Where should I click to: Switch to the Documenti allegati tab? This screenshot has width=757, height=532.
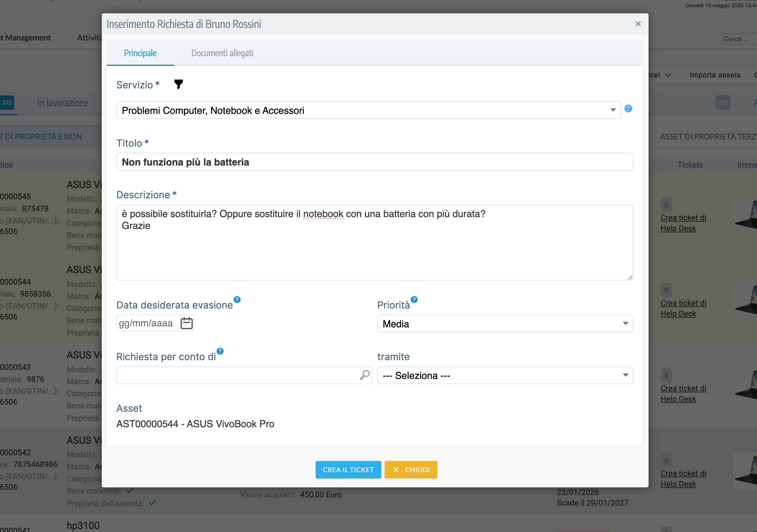coord(222,53)
